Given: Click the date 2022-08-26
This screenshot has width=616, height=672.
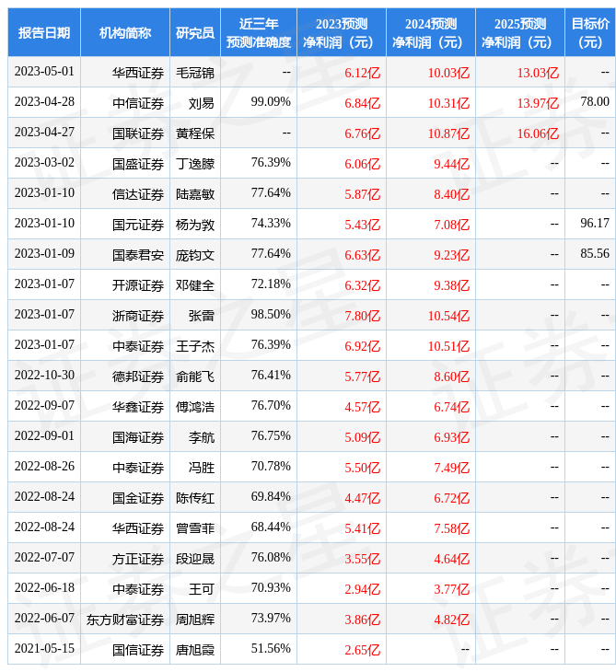Looking at the screenshot, I should pyautogui.click(x=44, y=467).
